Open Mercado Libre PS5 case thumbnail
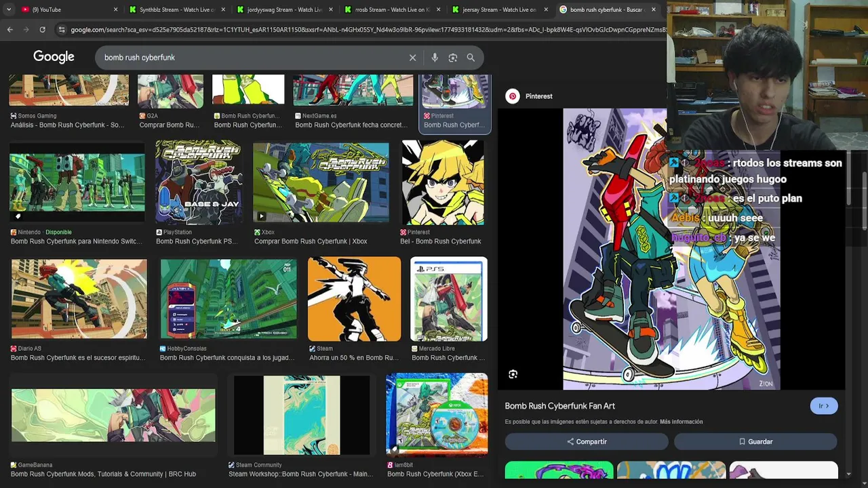The width and height of the screenshot is (868, 488). coord(449,298)
